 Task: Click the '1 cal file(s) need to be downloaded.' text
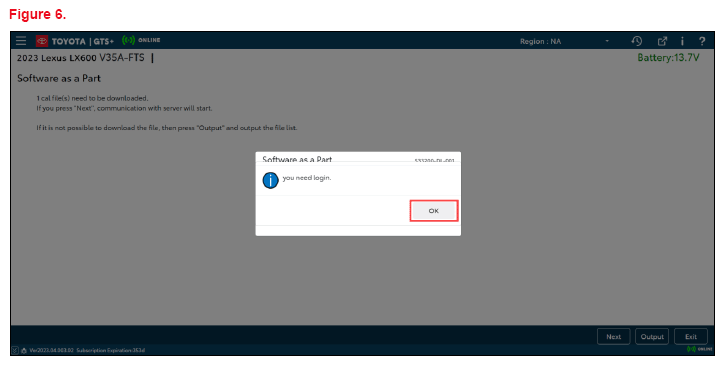click(92, 98)
